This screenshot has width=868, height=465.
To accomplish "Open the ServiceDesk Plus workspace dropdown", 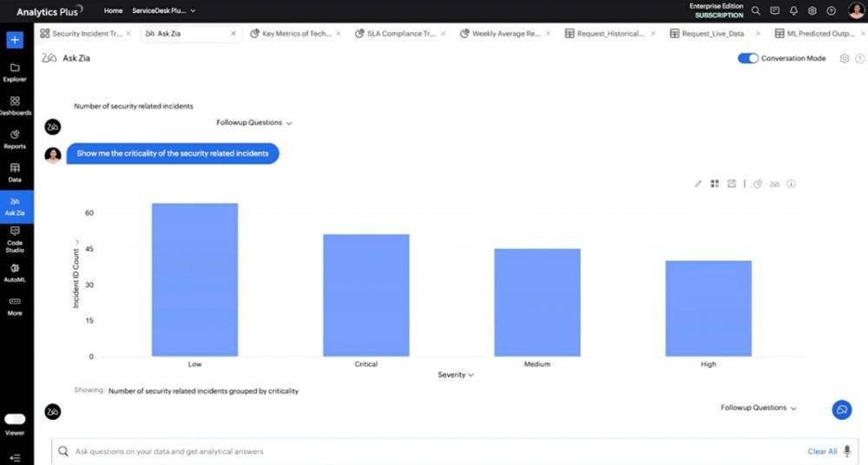I will (x=163, y=11).
